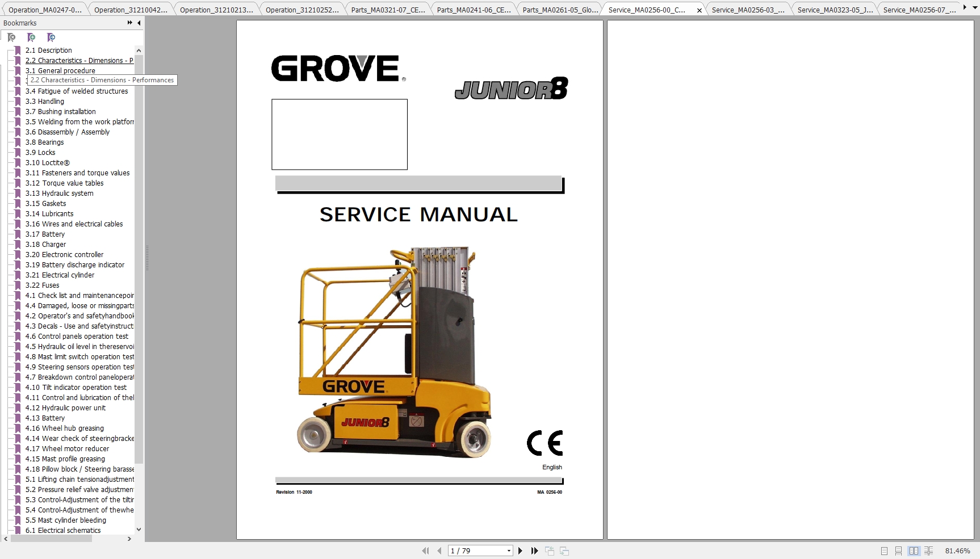The image size is (980, 559).
Task: Select the 6.1 Electrical schematics bookmark
Action: click(62, 530)
